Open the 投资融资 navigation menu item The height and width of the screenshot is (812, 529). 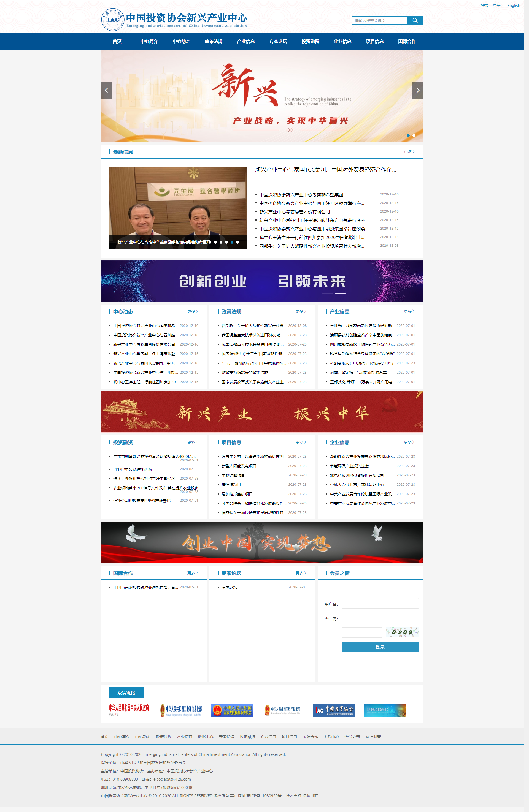pyautogui.click(x=310, y=41)
